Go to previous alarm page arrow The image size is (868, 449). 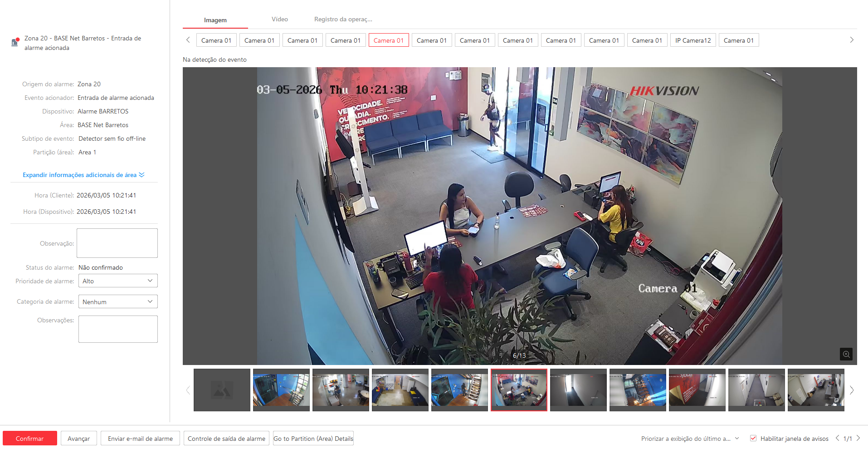click(837, 438)
